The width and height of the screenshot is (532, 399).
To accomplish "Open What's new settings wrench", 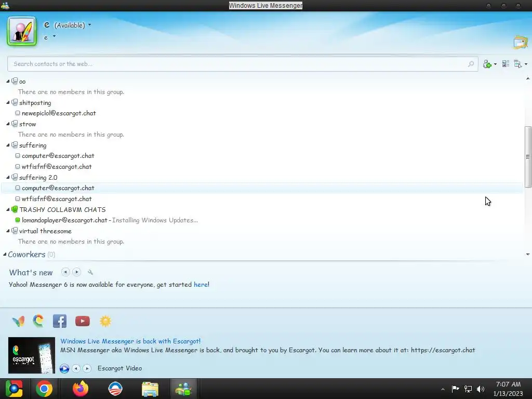I will (x=90, y=272).
